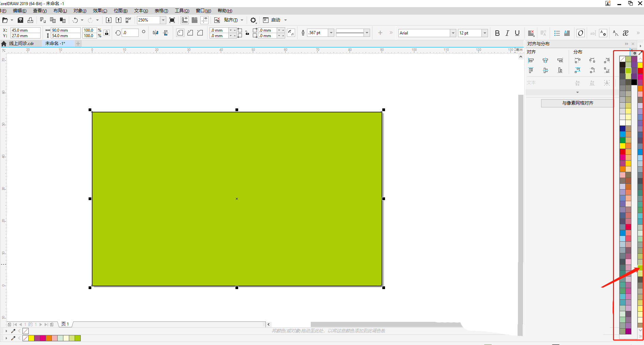Toggle the grid display icon
The image size is (644, 345).
[195, 20]
